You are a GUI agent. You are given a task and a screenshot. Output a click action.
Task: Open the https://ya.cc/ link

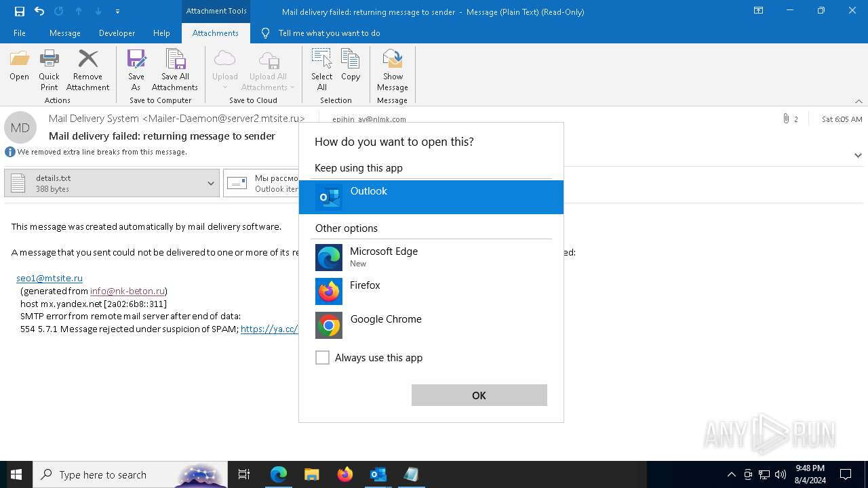coord(269,329)
